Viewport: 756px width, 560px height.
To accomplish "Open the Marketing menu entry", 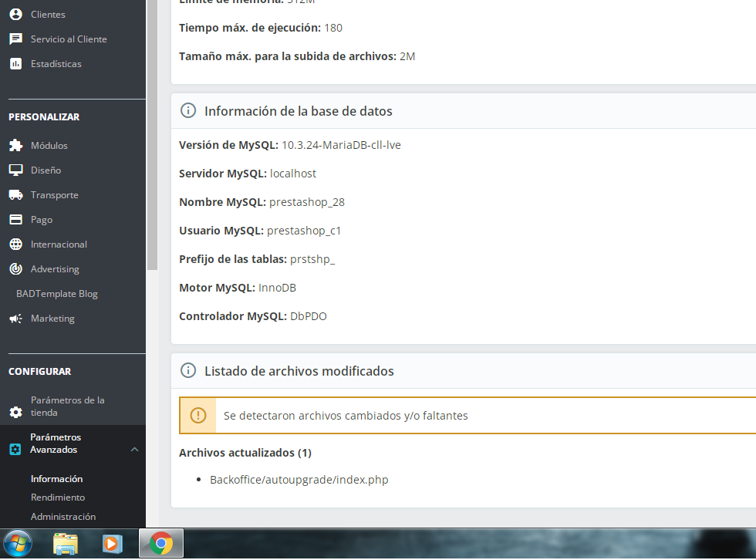I will (52, 319).
